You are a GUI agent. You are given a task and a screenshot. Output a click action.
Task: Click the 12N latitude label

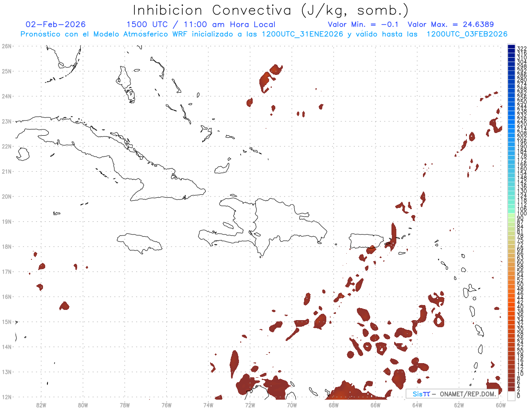7,397
